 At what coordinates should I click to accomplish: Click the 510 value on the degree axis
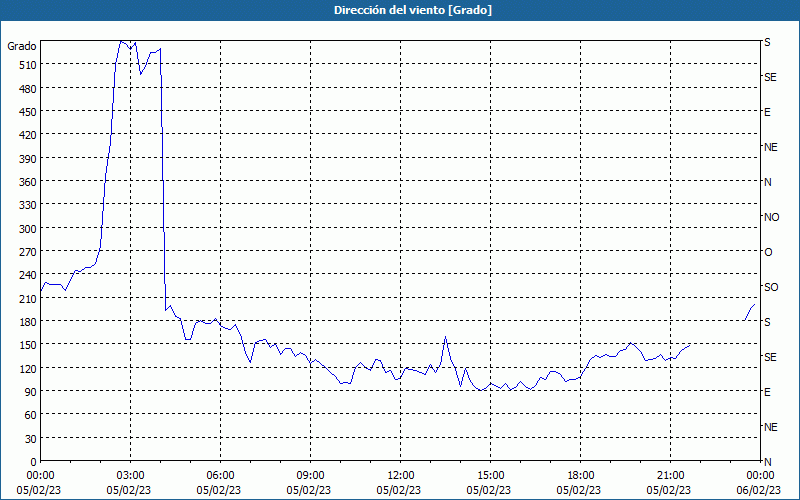click(x=28, y=65)
